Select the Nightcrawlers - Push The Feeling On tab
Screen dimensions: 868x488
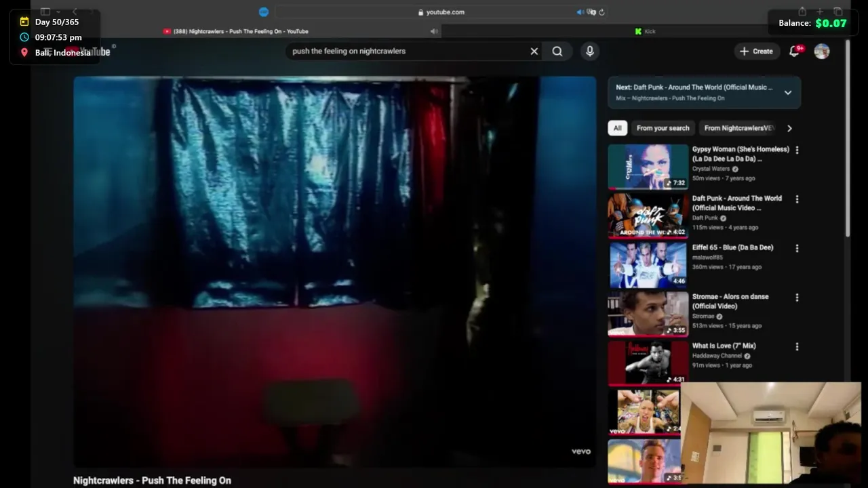click(235, 31)
